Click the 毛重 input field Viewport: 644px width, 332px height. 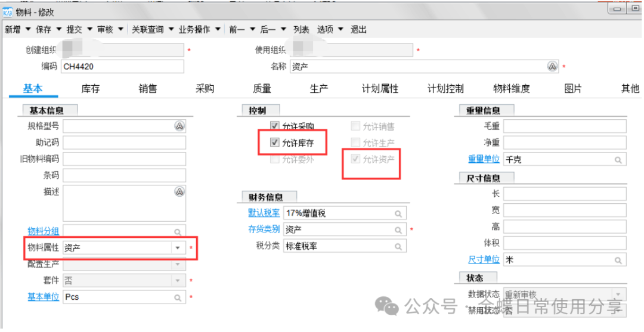tap(564, 126)
